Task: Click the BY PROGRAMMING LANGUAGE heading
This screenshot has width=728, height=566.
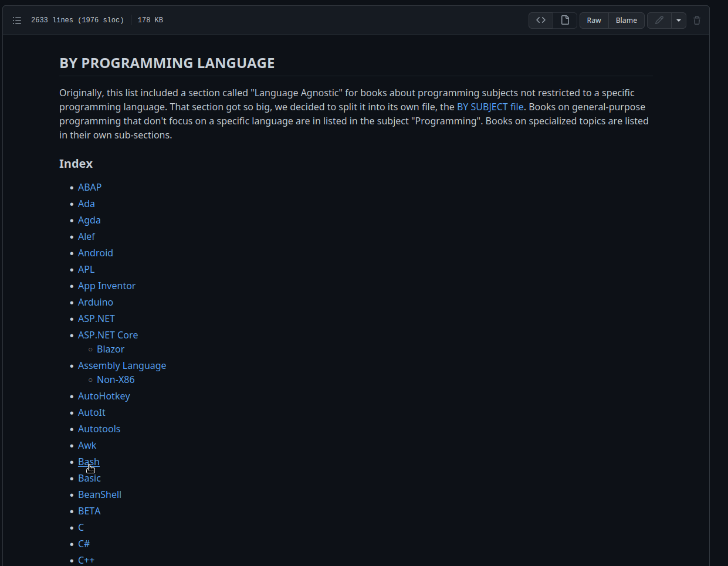Action: click(167, 63)
